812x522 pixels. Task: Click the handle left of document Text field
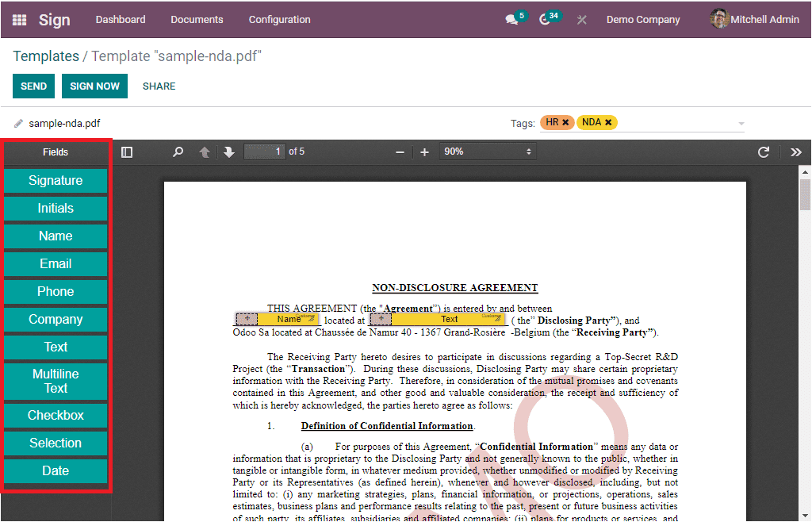(x=381, y=318)
